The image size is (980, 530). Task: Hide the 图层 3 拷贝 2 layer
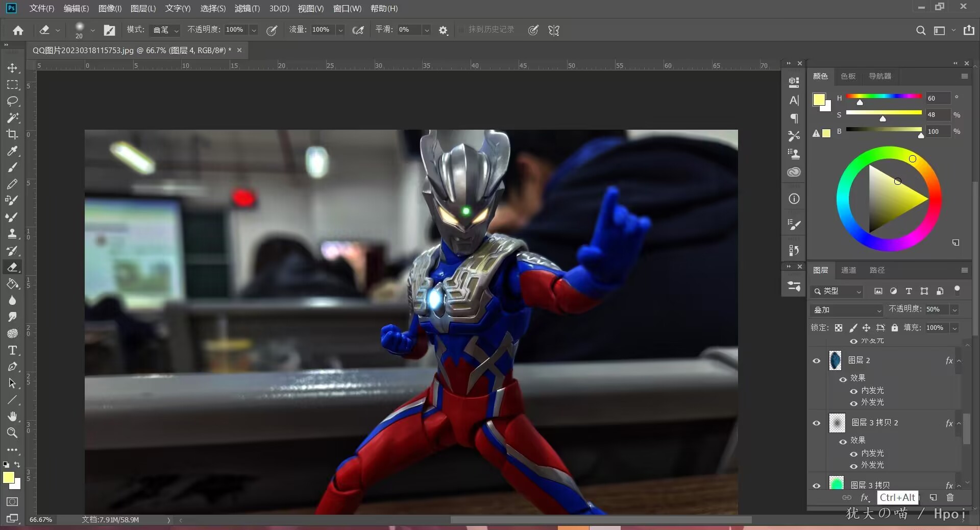tap(817, 423)
